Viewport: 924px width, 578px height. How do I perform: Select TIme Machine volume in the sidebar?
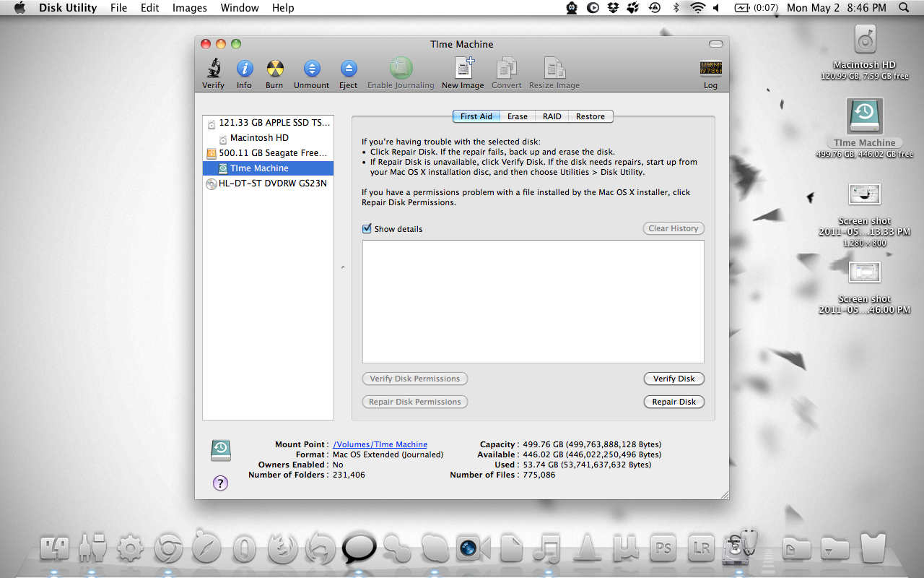tap(269, 168)
